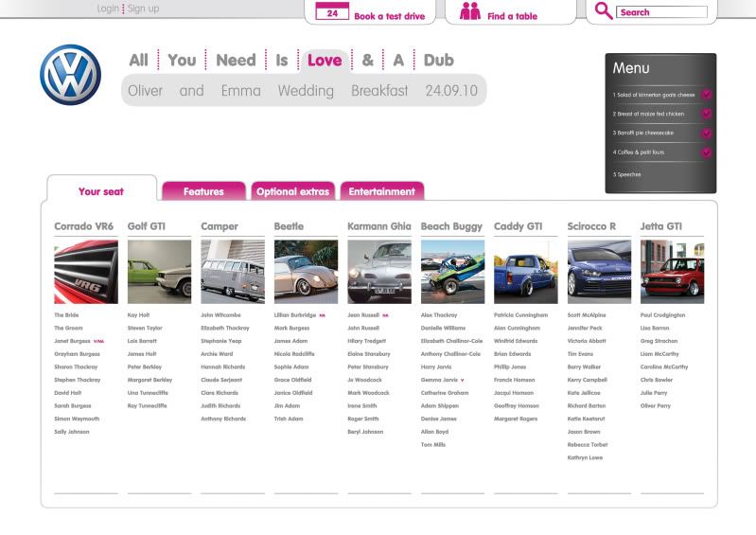Toggle checkmark for Banoffi pie cheesecake
Image resolution: width=756 pixels, height=535 pixels.
(x=707, y=133)
